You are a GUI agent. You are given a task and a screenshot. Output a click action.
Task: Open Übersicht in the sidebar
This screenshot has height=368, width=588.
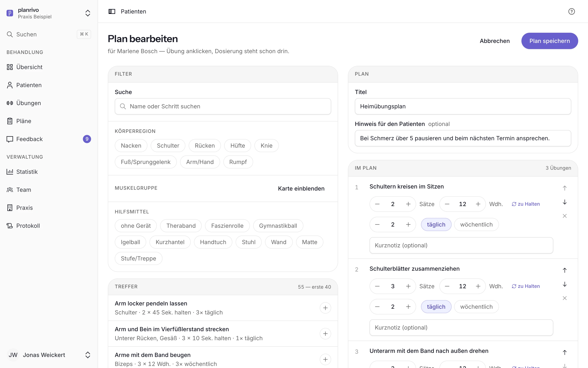click(x=49, y=67)
